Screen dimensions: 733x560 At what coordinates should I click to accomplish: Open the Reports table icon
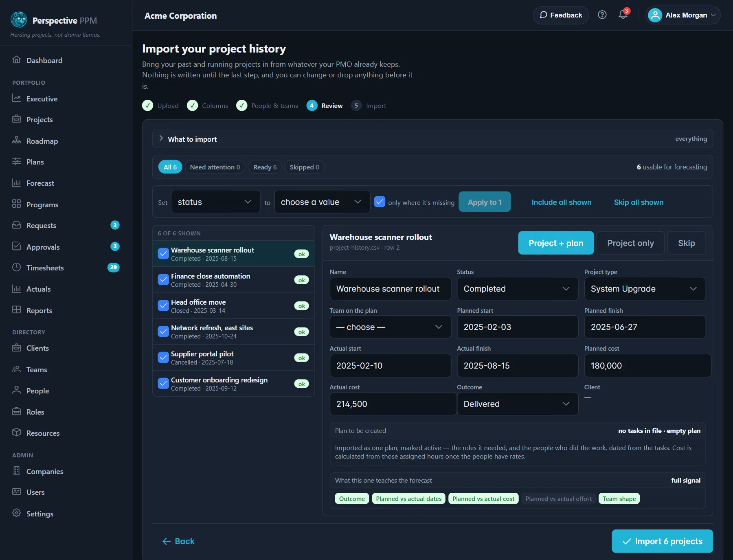click(x=16, y=310)
